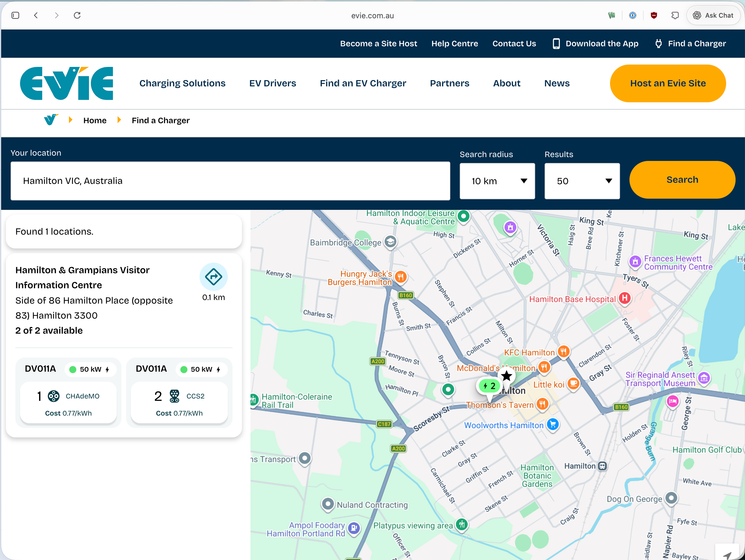Click the black star location marker
This screenshot has width=745, height=560.
[506, 376]
